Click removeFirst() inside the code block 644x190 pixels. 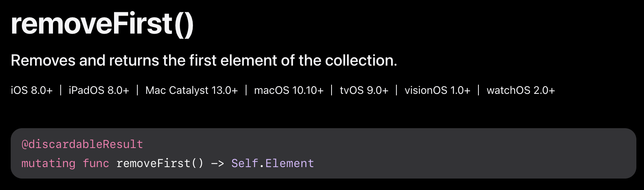[x=160, y=163]
